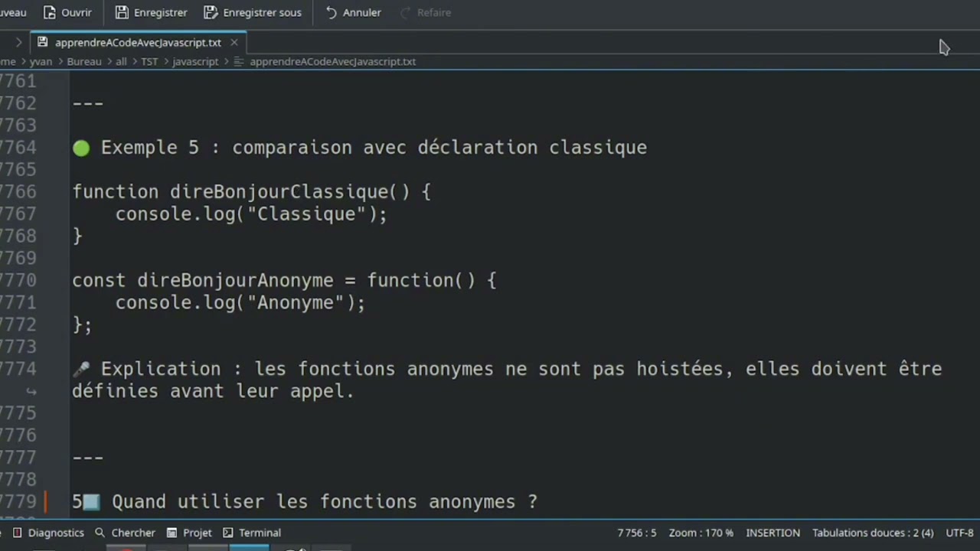This screenshot has width=980, height=551.
Task: Click the Refaire redo button label
Action: tap(434, 12)
